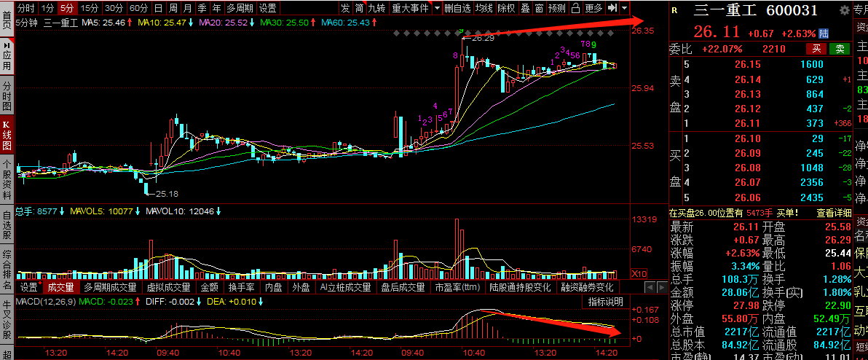Open 设置 in the indicator tab bar
The height and width of the screenshot is (360, 868).
point(29,287)
